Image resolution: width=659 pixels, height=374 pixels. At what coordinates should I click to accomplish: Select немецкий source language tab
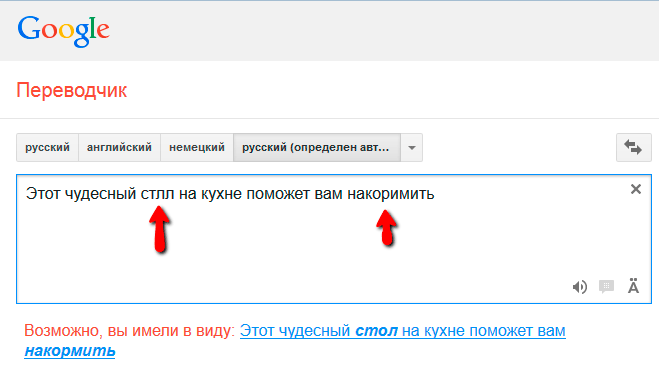[x=197, y=147]
